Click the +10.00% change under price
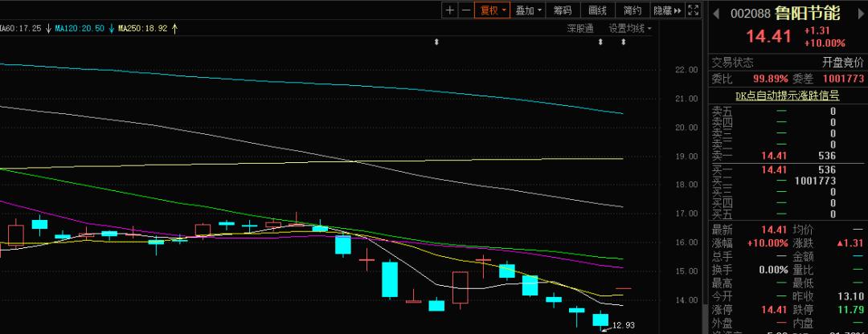This screenshot has height=334, width=868. coord(825,43)
